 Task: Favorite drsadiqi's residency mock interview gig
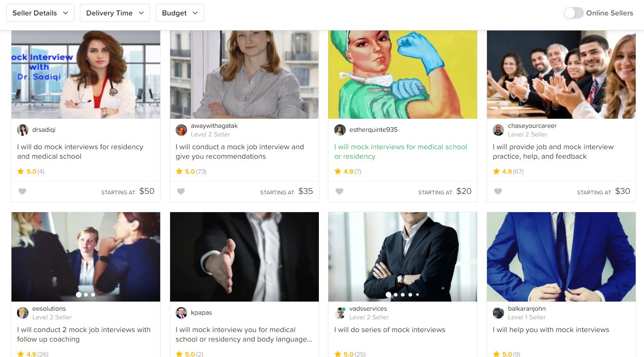click(22, 192)
